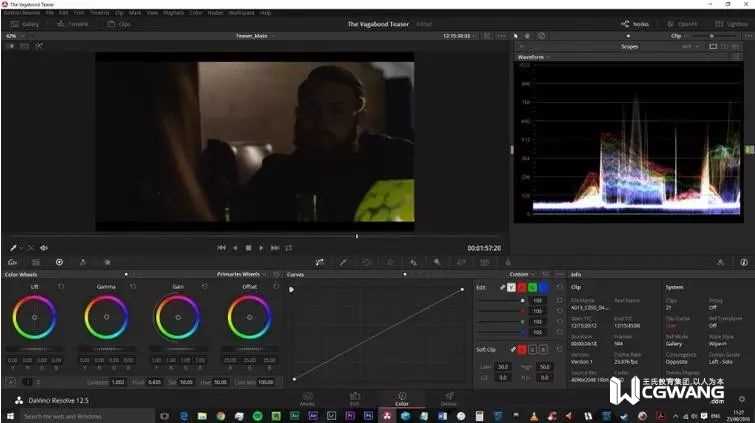Open the Key palette

[437, 262]
